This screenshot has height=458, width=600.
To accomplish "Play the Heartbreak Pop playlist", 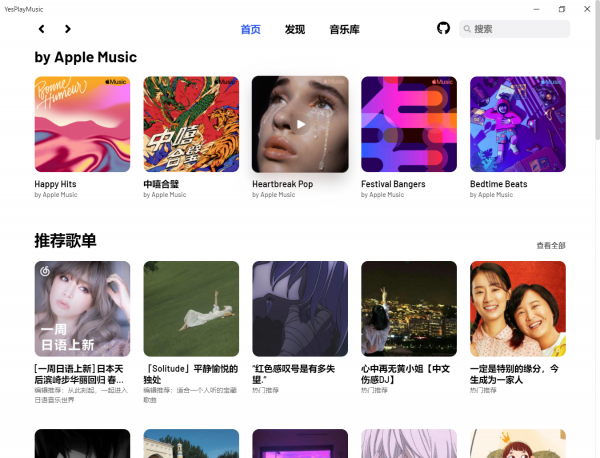I will (x=301, y=124).
